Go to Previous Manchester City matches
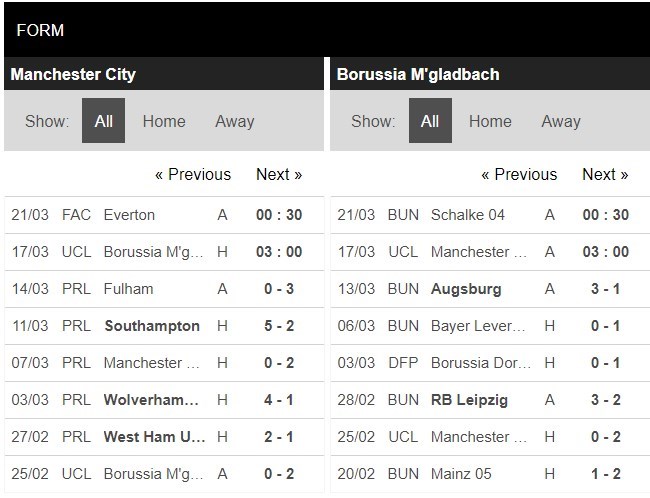This screenshot has height=498, width=650. 193,174
